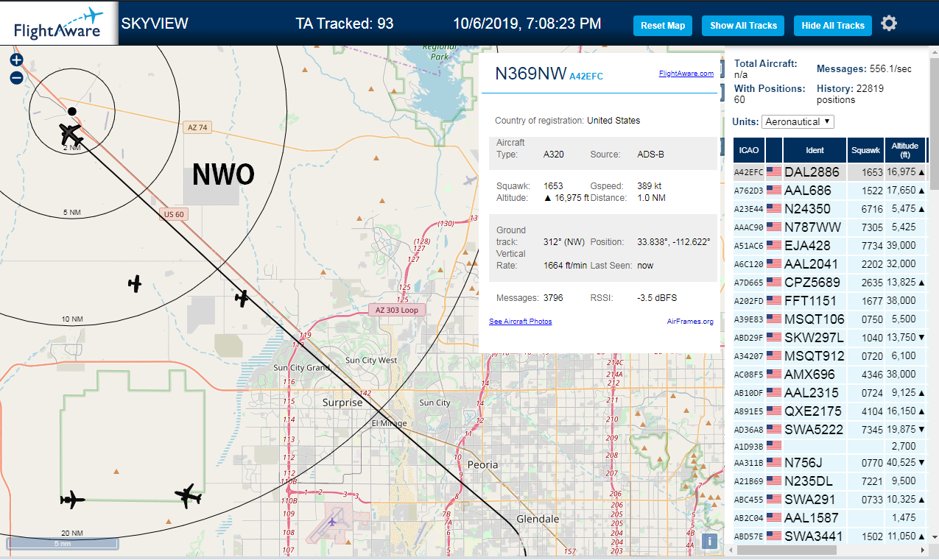Select the small aircraft inside the 10 NM ring

(134, 283)
